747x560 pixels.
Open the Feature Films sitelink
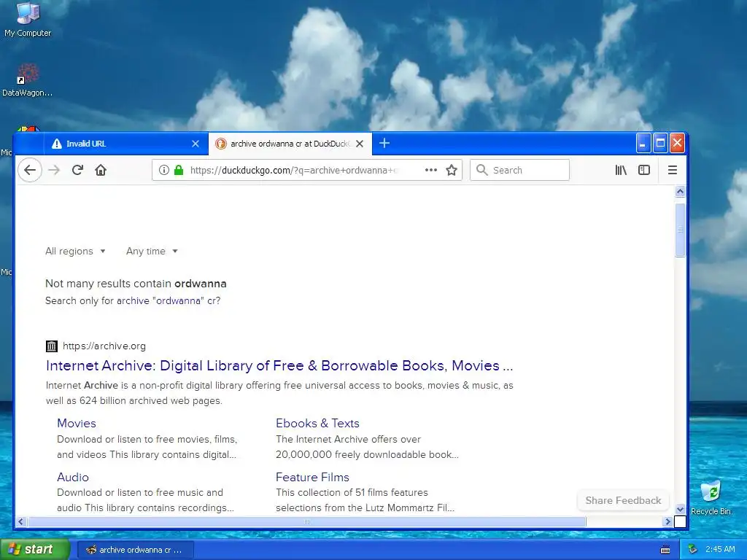[x=312, y=477]
